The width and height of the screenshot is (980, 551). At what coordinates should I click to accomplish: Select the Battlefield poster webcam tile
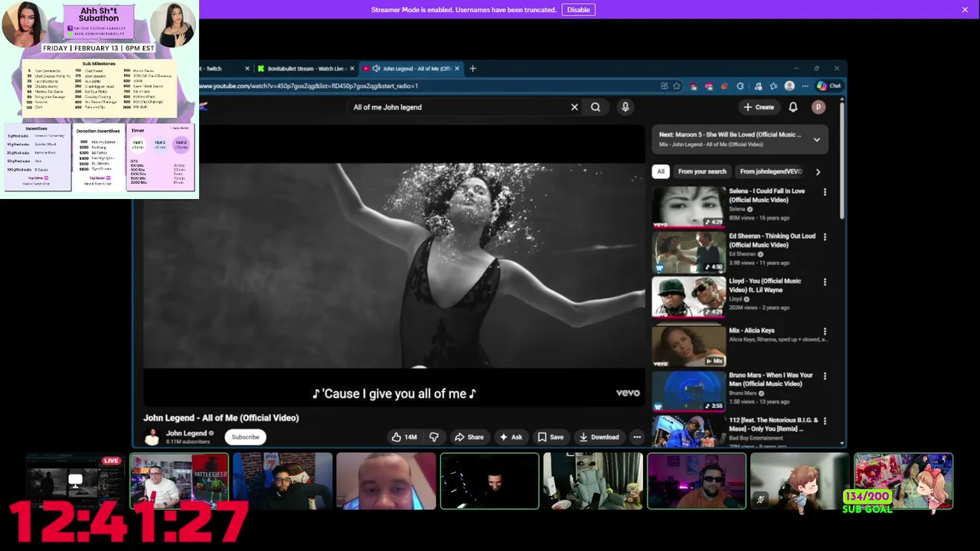(179, 481)
